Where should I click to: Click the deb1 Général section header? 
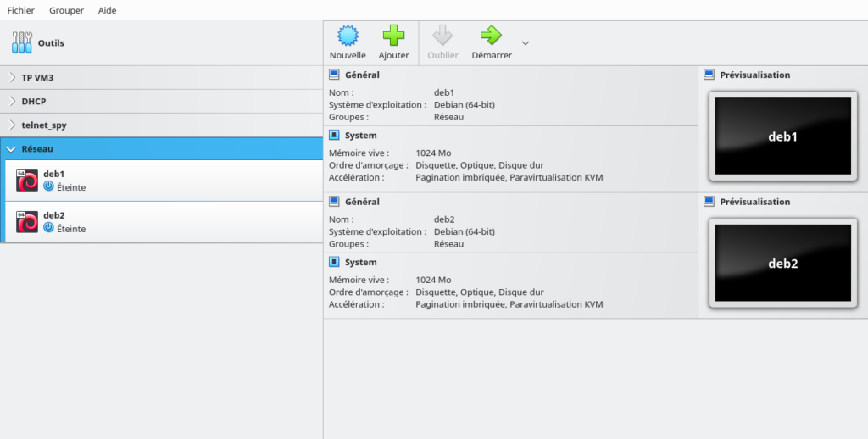tap(362, 75)
